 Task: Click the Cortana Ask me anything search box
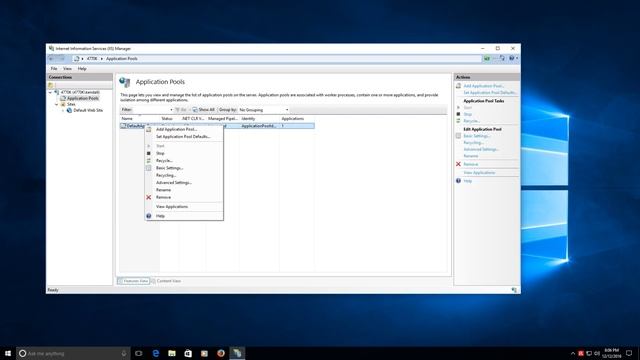pos(73,353)
